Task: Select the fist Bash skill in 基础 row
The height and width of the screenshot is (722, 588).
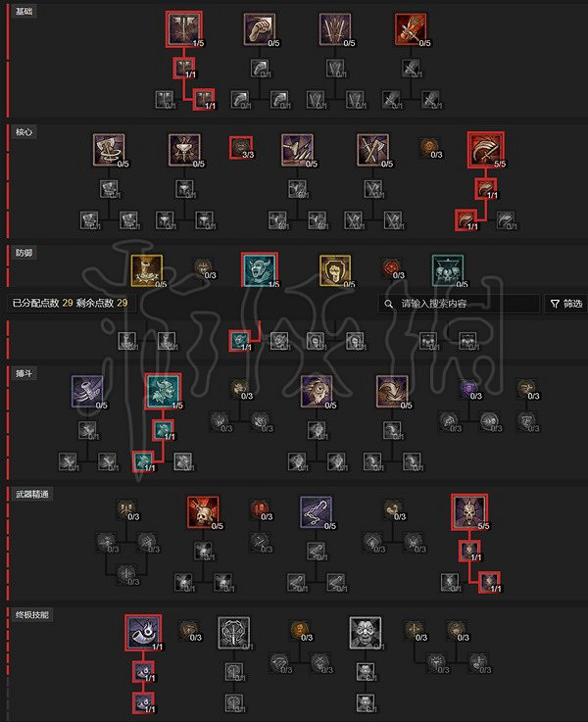Action: pyautogui.click(x=260, y=29)
